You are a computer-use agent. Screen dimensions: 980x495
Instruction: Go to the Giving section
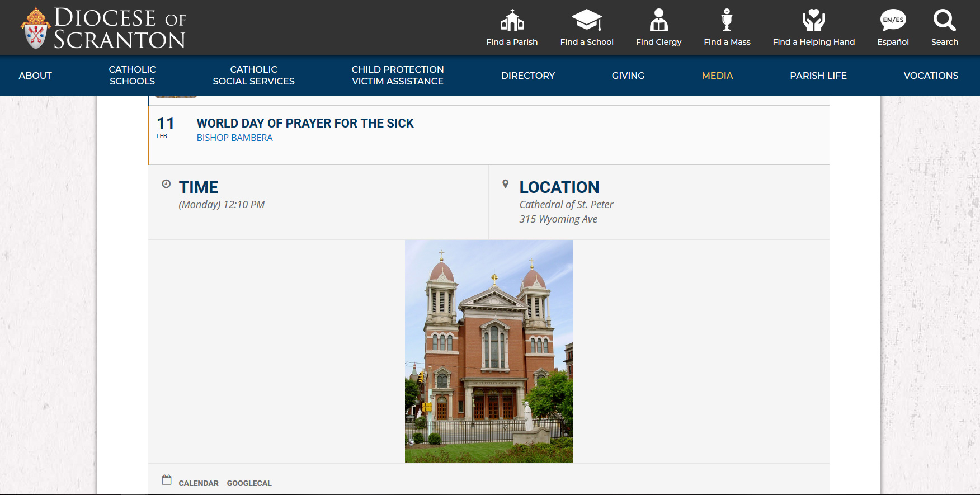[628, 76]
